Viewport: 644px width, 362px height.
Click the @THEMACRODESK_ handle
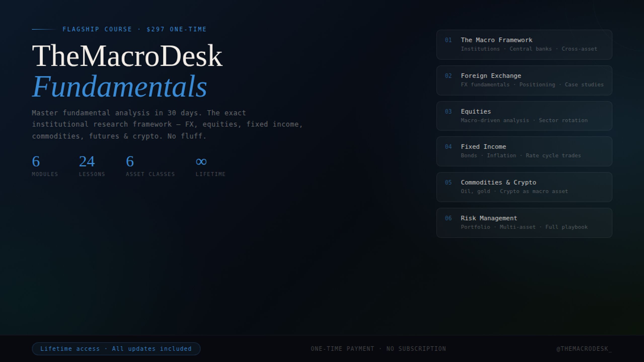coord(584,349)
